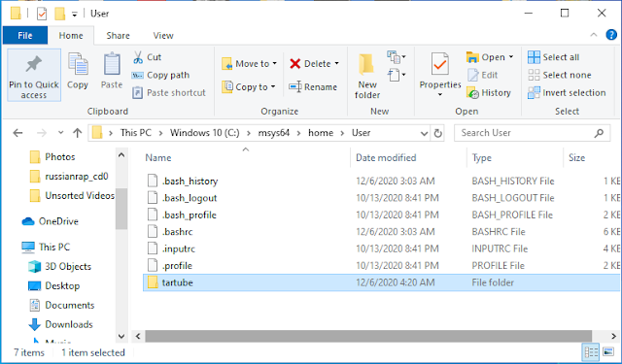Click Properties icon in quick access toolbar

pyautogui.click(x=42, y=14)
